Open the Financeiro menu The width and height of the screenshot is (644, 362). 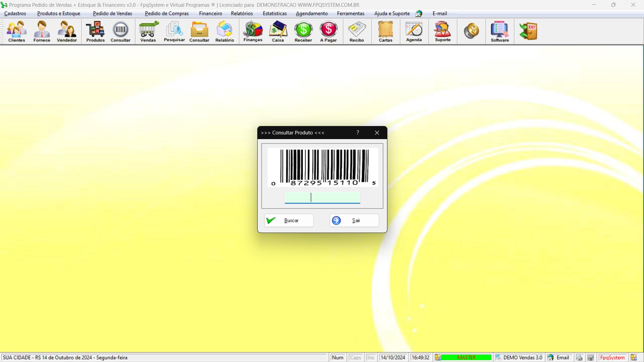point(210,13)
